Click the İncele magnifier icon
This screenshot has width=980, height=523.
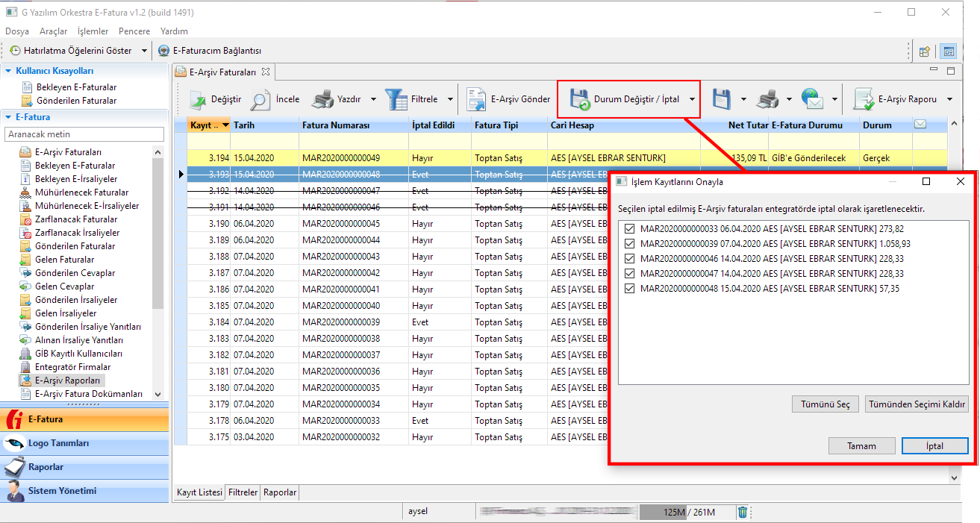pyautogui.click(x=261, y=99)
